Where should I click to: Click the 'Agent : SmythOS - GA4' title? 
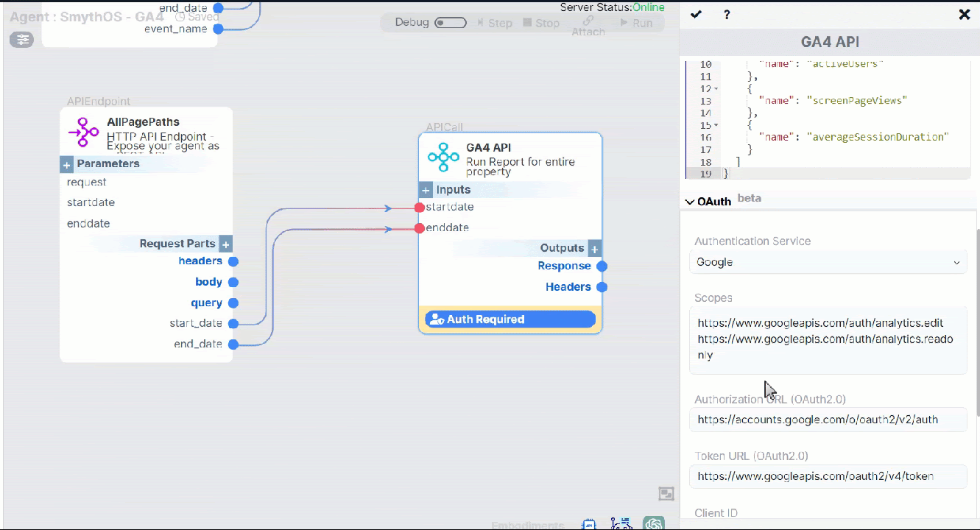point(87,15)
